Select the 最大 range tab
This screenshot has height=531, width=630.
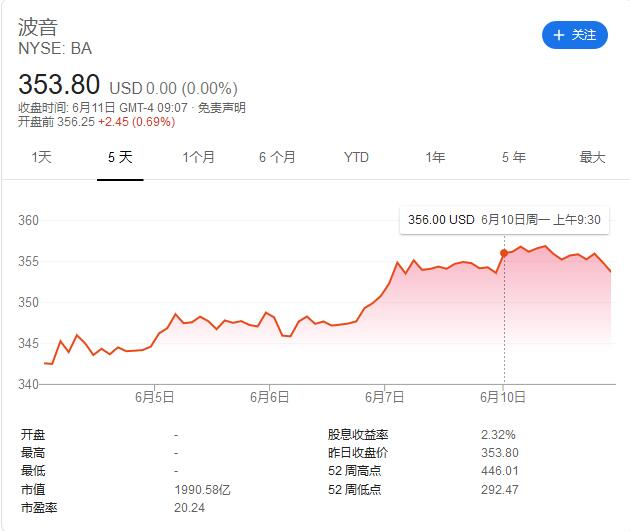click(592, 157)
